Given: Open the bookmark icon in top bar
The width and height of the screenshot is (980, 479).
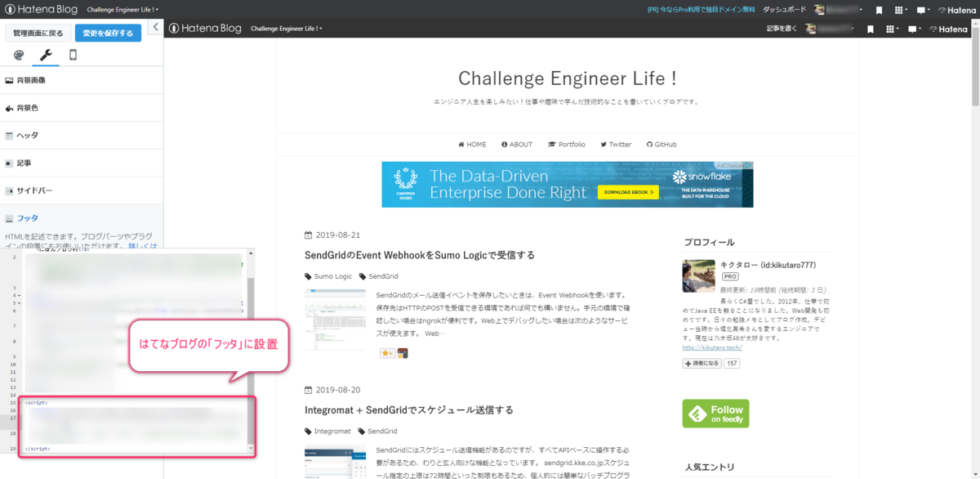Looking at the screenshot, I should (879, 10).
